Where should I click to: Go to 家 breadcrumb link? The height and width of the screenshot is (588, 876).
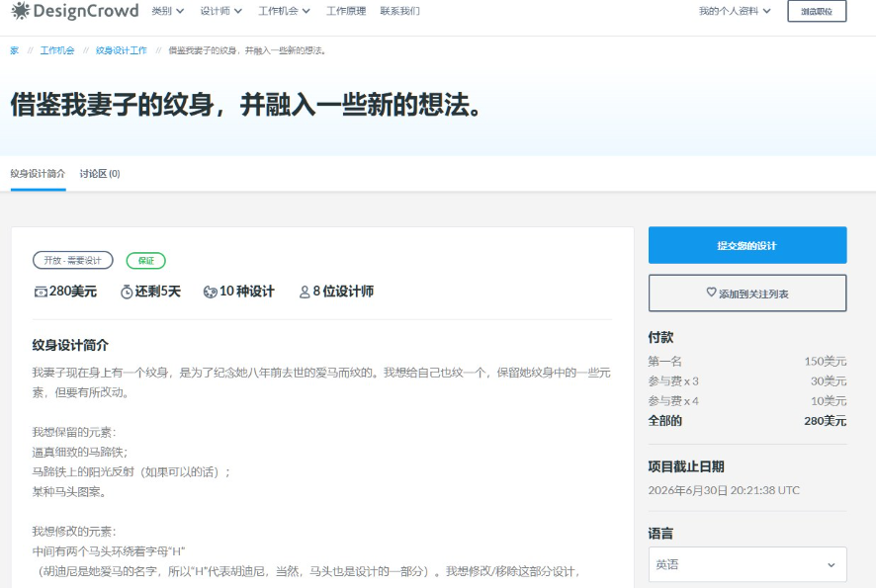tap(15, 50)
